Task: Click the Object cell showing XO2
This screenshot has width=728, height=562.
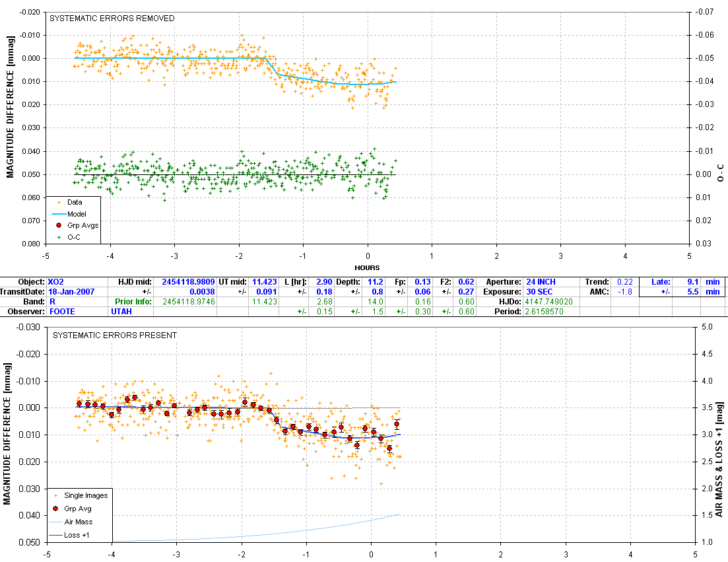Action: [x=77, y=282]
